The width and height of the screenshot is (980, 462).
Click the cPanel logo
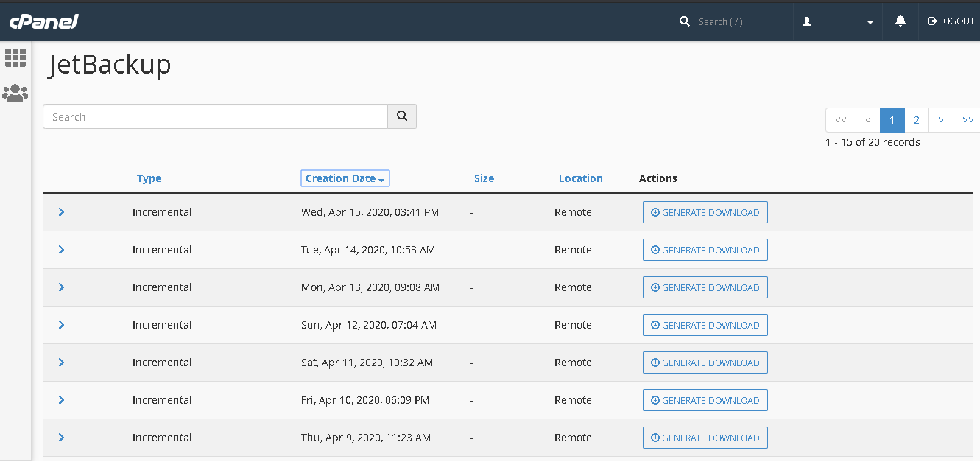click(43, 21)
